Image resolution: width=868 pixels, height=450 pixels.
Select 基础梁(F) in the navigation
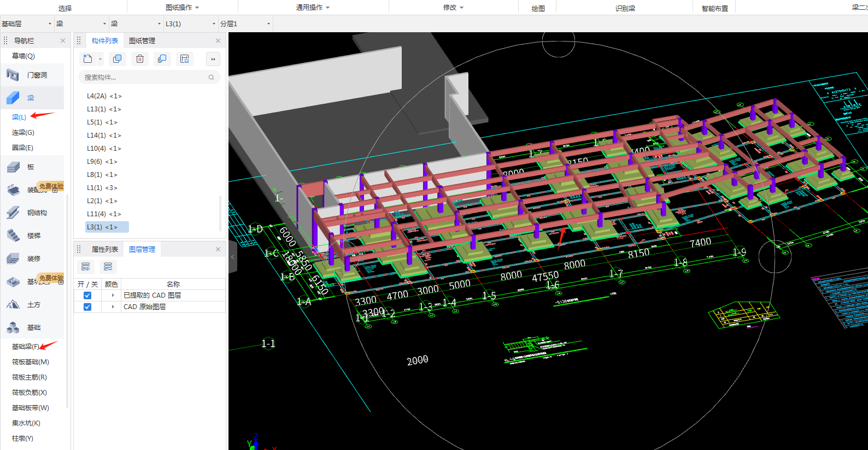coord(25,346)
